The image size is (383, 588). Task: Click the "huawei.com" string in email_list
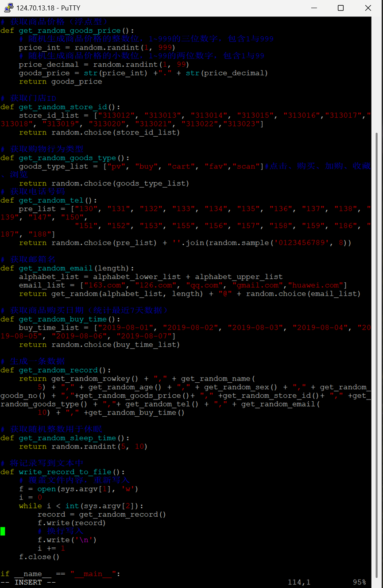[315, 285]
